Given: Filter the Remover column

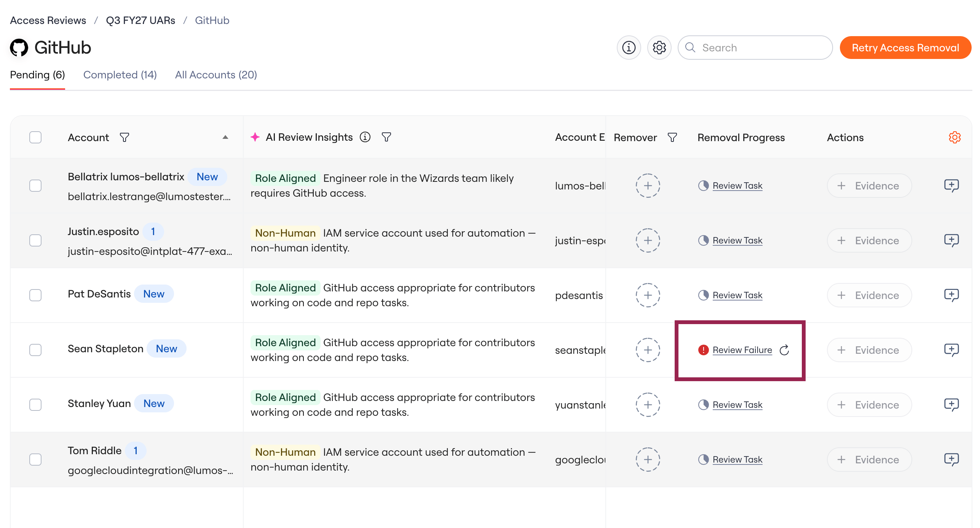Looking at the screenshot, I should tap(672, 137).
